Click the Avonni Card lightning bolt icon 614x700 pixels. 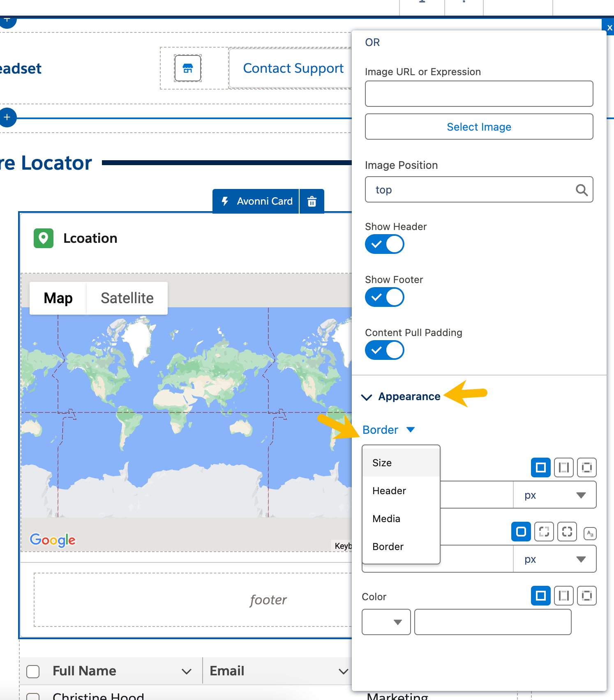coord(225,201)
